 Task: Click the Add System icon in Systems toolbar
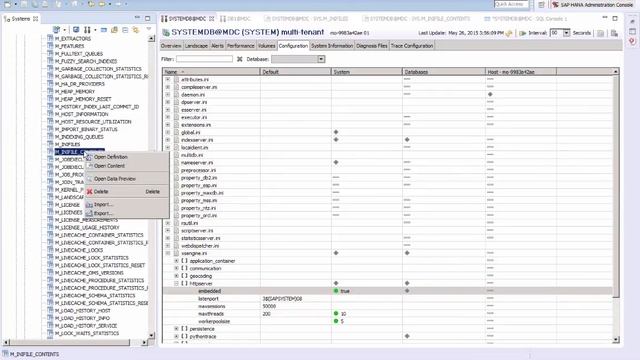click(x=57, y=30)
